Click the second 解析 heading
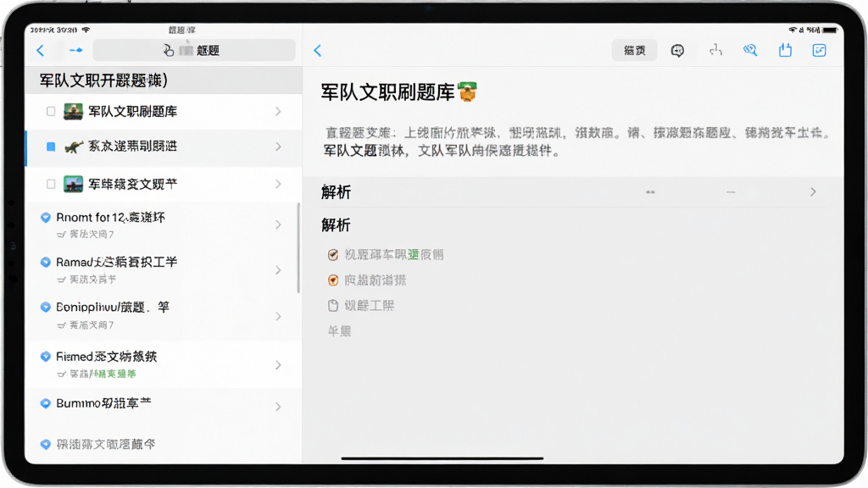This screenshot has height=488, width=868. (336, 225)
